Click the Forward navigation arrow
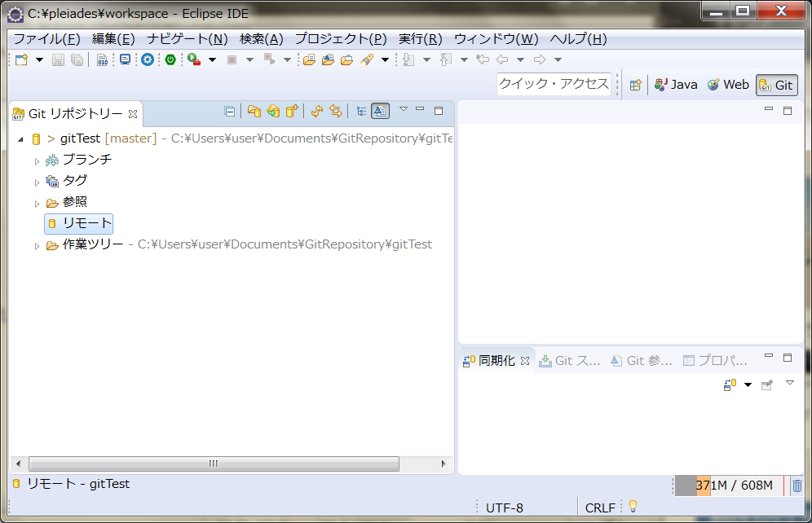 [x=540, y=59]
